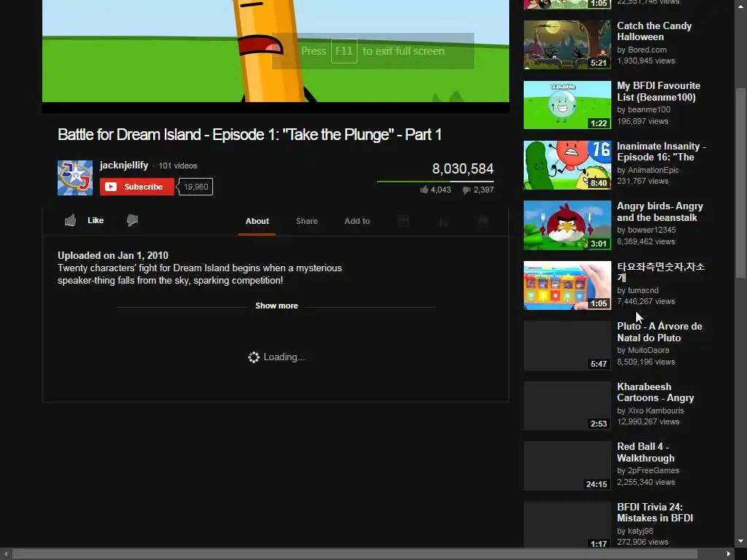Screen dimensions: 747x560
Task: Click the 'by AnimationEpic' uploader text
Action: (x=648, y=170)
